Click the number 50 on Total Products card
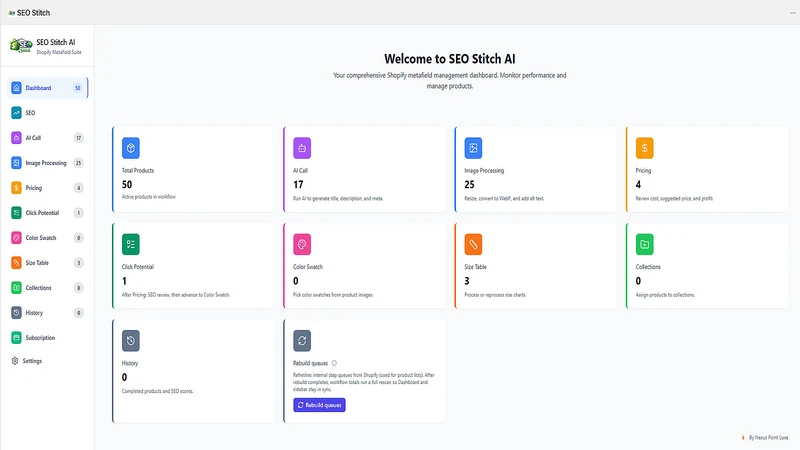The image size is (800, 450). pyautogui.click(x=127, y=185)
